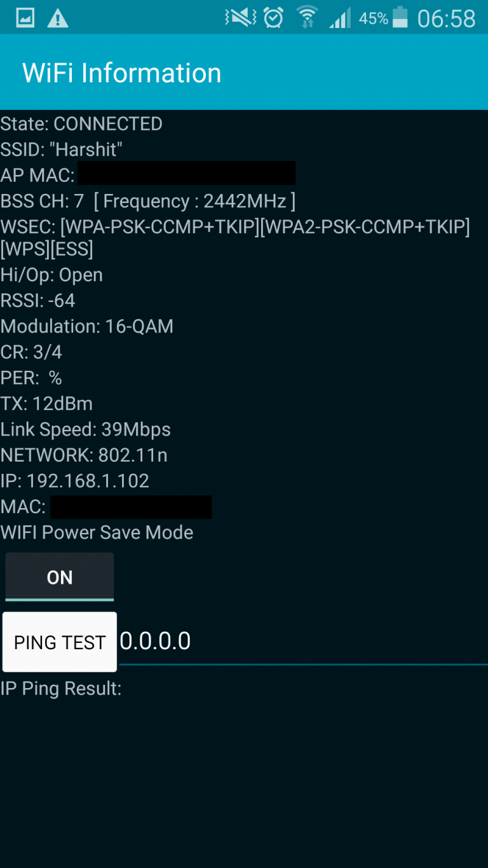The width and height of the screenshot is (488, 868).
Task: Tap the vibrate mute status icon
Action: (x=240, y=18)
